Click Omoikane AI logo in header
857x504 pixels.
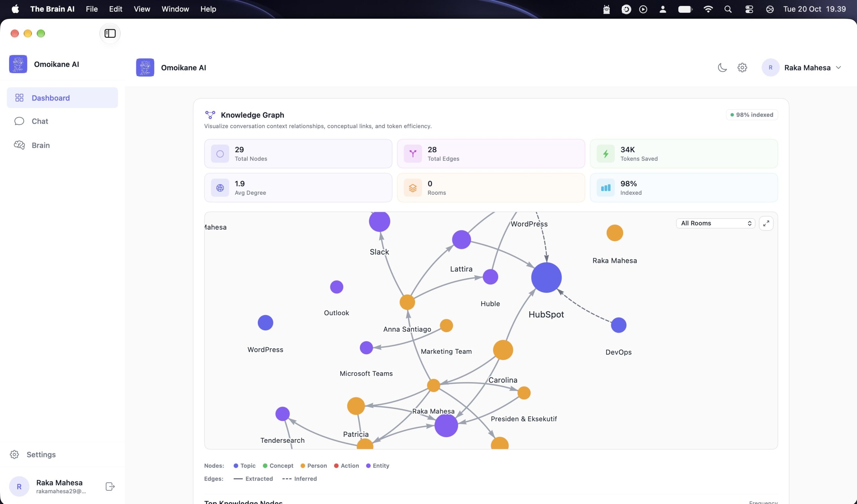coord(145,68)
